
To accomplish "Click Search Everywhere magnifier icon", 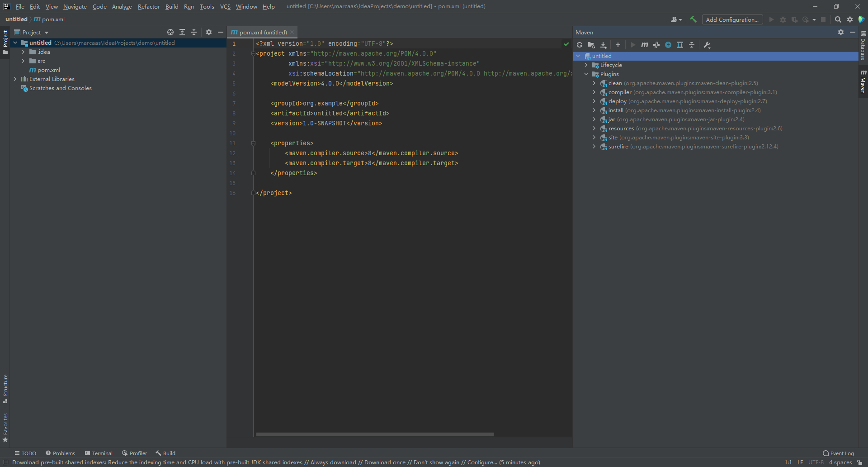I will point(838,19).
